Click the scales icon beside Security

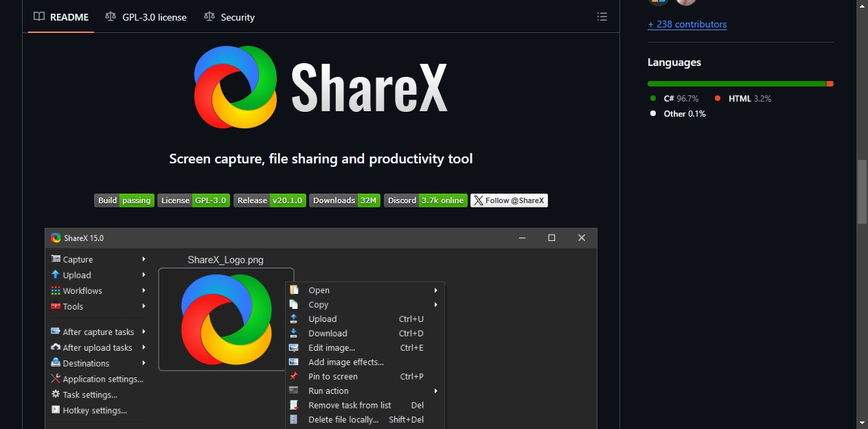209,16
